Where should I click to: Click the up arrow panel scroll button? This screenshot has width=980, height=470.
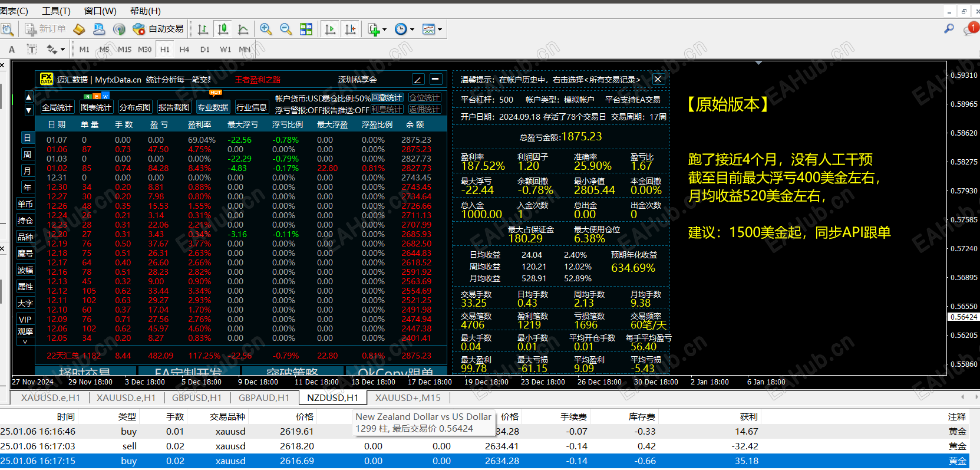pyautogui.click(x=28, y=97)
